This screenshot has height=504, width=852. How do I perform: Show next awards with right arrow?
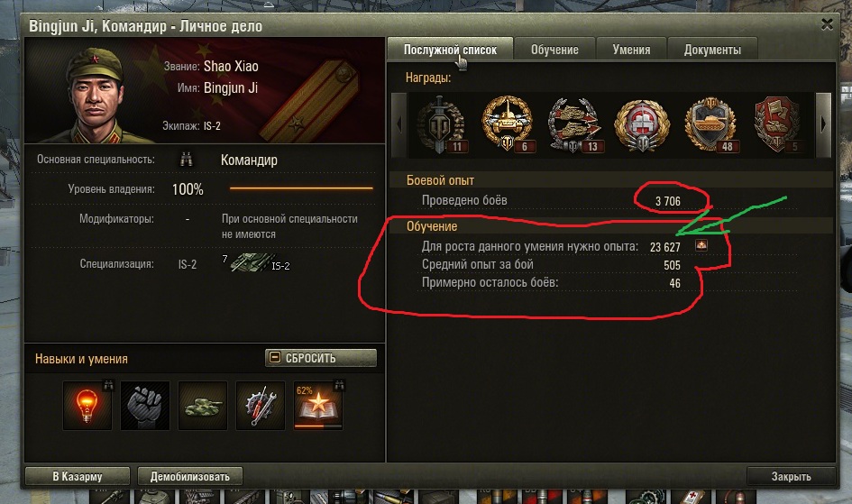pos(822,125)
